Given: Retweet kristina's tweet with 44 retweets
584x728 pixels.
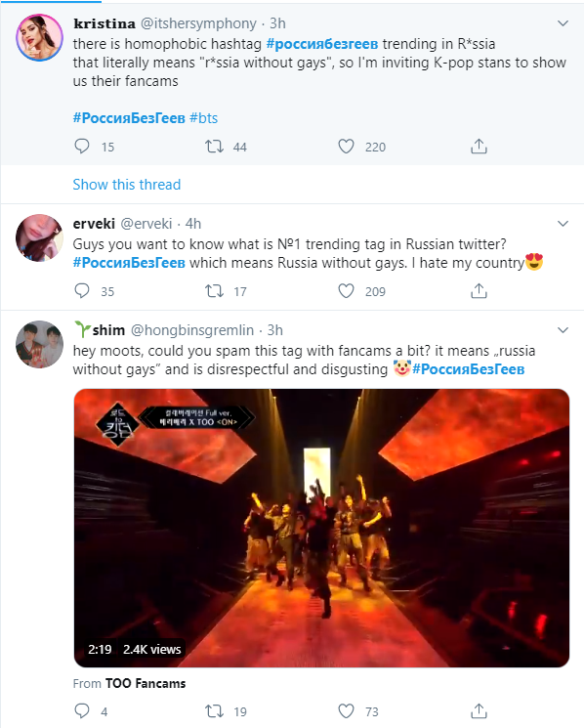Looking at the screenshot, I should [214, 147].
